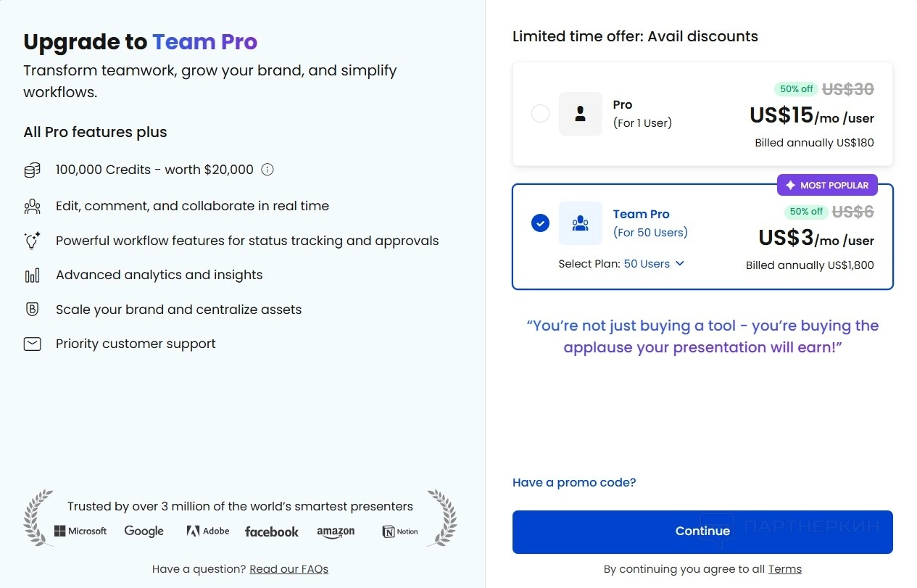Click the Microsoft logo

[x=80, y=531]
